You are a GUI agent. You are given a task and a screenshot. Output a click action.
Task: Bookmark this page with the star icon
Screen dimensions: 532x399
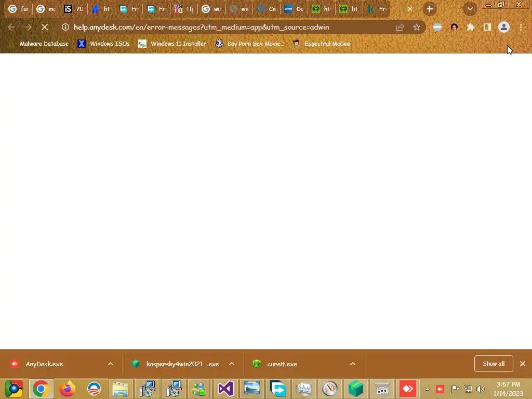417,27
